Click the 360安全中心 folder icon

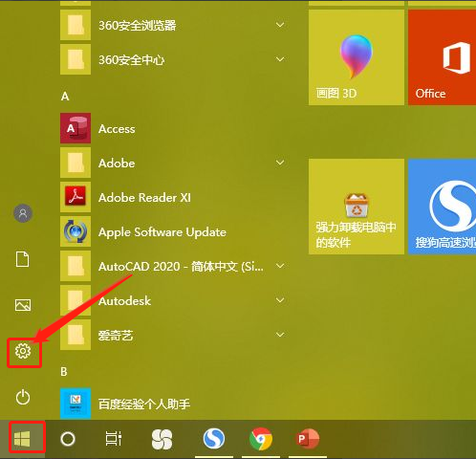(x=76, y=59)
